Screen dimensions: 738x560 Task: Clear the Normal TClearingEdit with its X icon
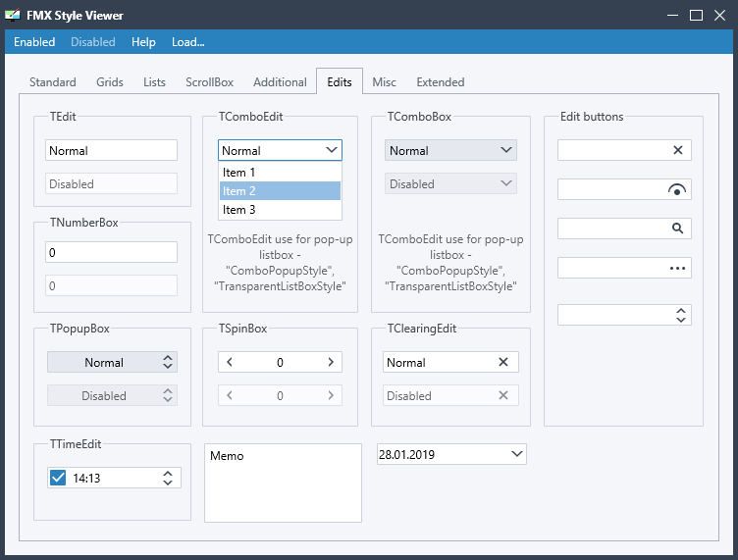(x=503, y=362)
